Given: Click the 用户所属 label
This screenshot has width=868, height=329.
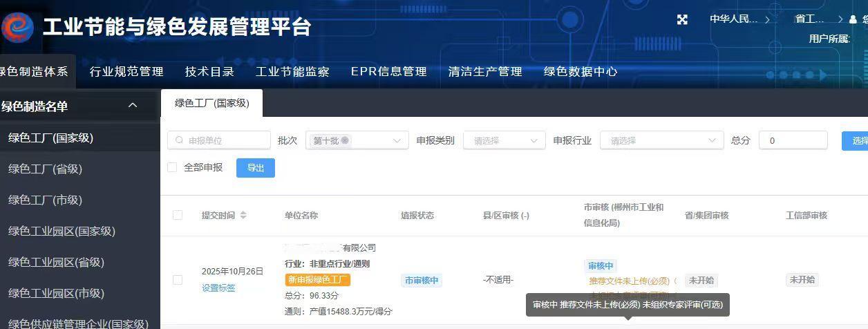Looking at the screenshot, I should coord(829,39).
